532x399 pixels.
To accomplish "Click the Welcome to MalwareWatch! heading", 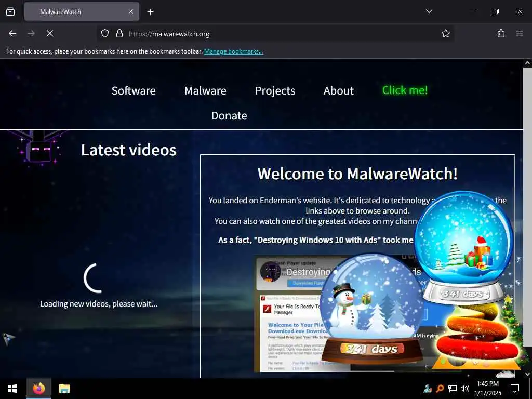I will point(357,174).
